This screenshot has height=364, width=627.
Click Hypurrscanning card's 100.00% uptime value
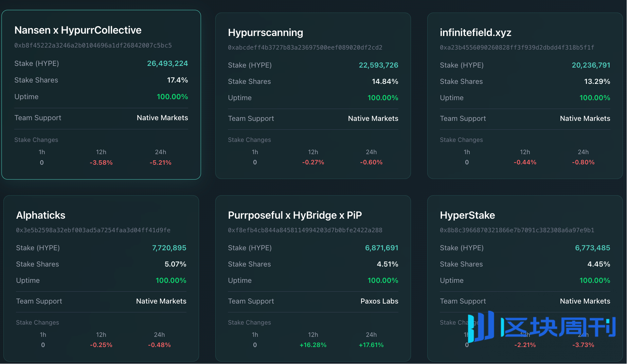(383, 98)
